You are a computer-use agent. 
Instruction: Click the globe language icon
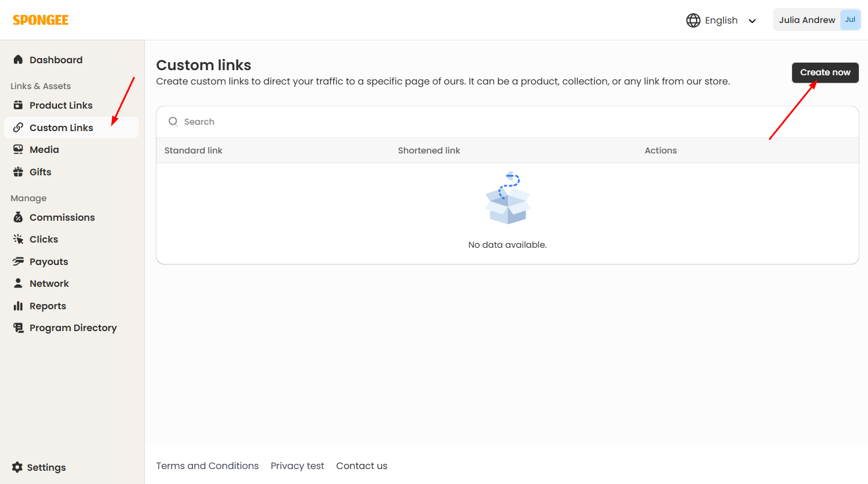point(693,20)
